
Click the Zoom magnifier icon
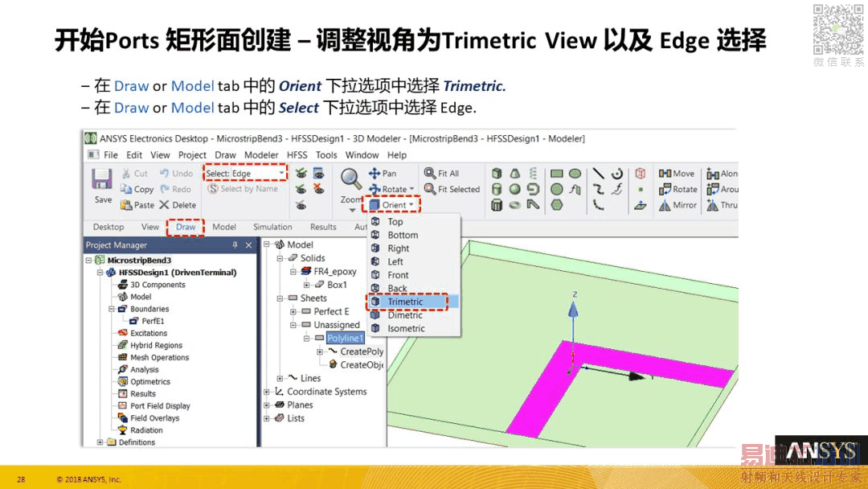point(350,179)
